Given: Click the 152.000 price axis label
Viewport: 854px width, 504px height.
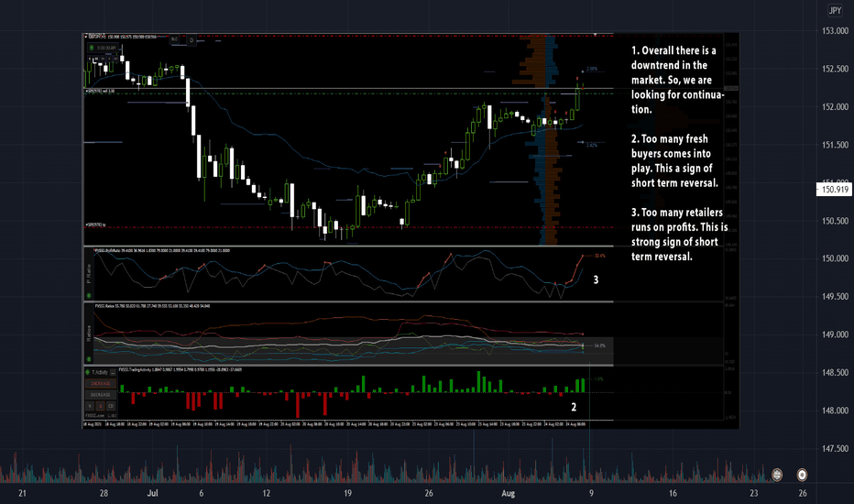Looking at the screenshot, I should [835, 107].
